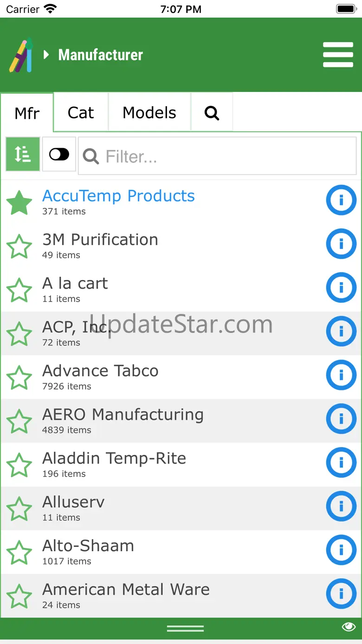Tap the app logo icon
This screenshot has width=362, height=644.
[x=21, y=55]
